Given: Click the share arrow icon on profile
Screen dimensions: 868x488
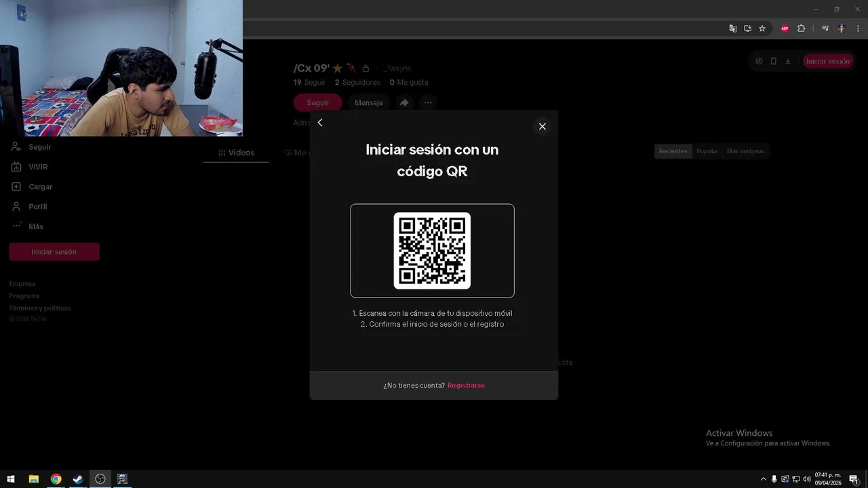Looking at the screenshot, I should [404, 102].
